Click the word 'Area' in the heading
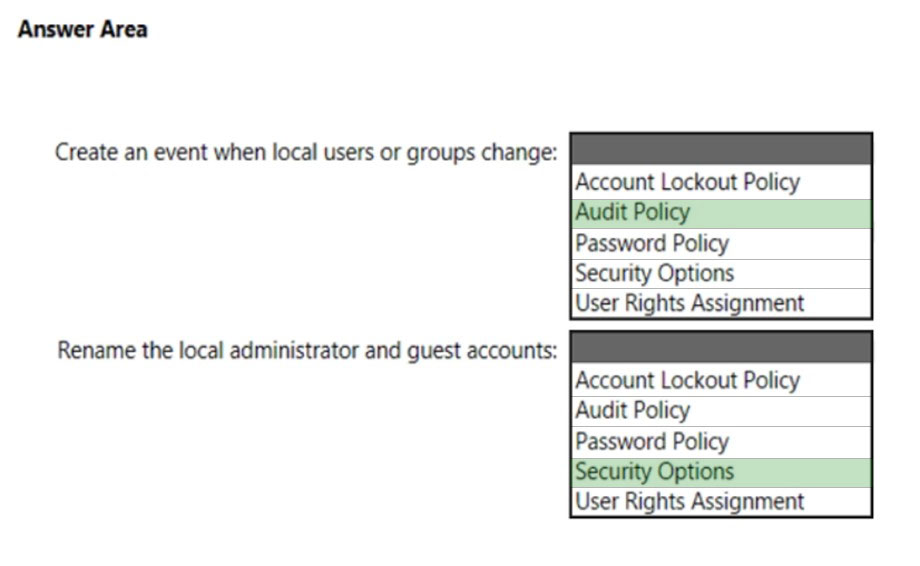Screen dimensions: 920x566 point(124,29)
